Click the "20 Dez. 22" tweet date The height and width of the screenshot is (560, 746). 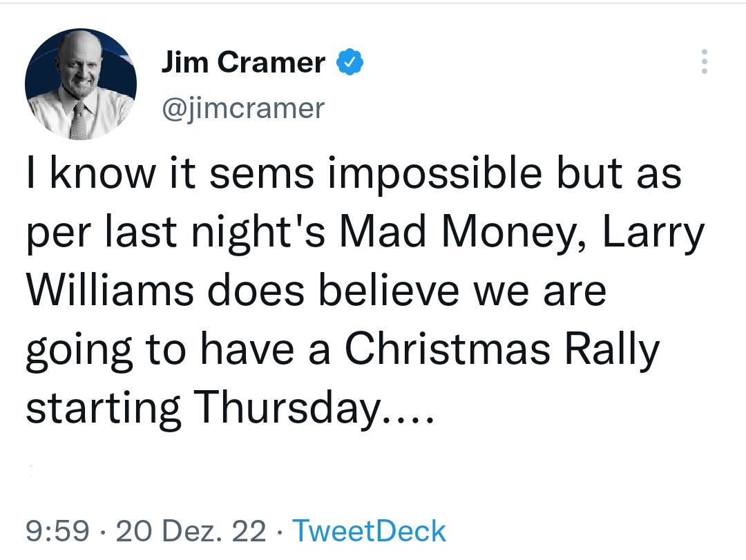[x=191, y=531]
